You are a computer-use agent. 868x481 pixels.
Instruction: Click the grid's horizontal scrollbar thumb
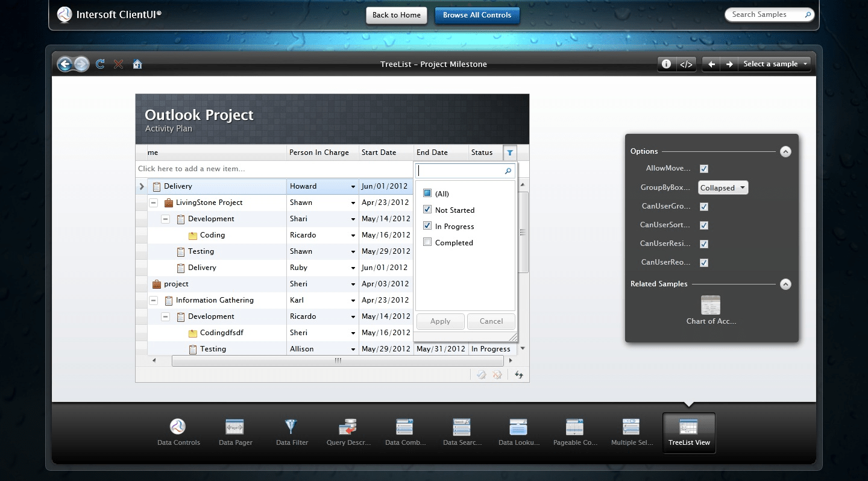tap(338, 360)
